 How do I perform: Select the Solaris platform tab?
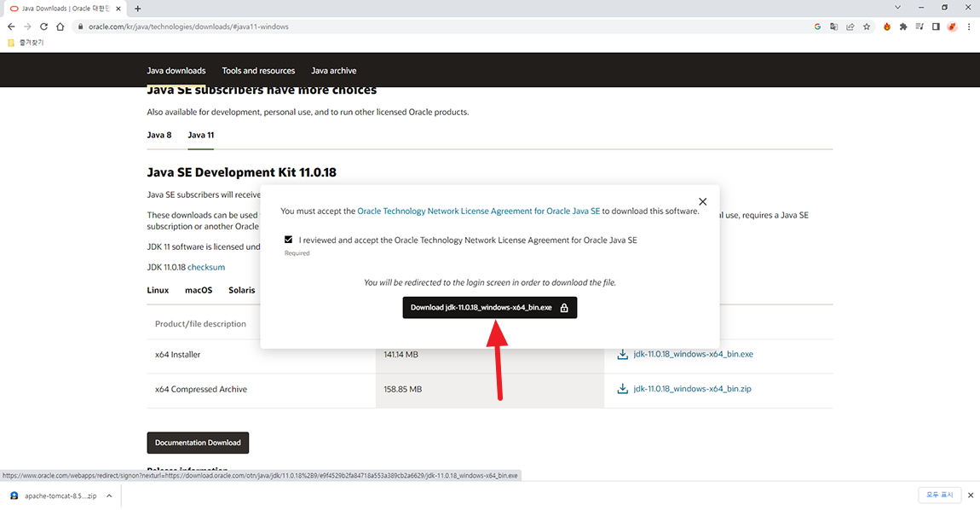[x=242, y=290]
